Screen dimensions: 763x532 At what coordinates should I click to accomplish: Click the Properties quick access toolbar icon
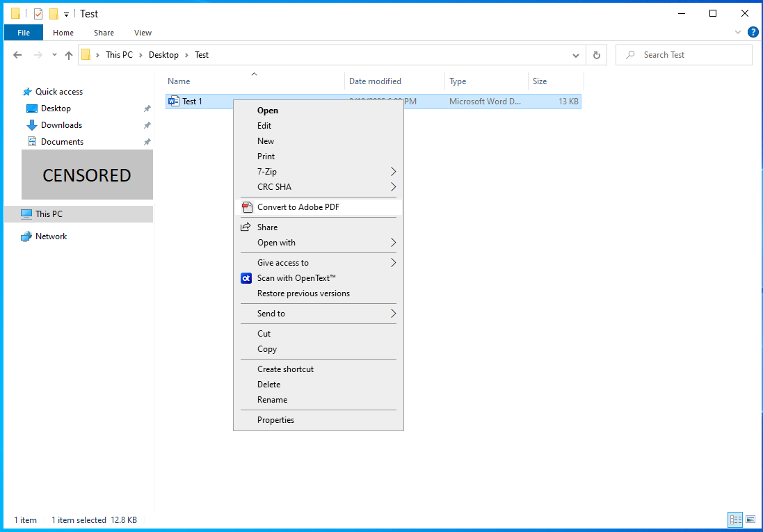(x=38, y=14)
